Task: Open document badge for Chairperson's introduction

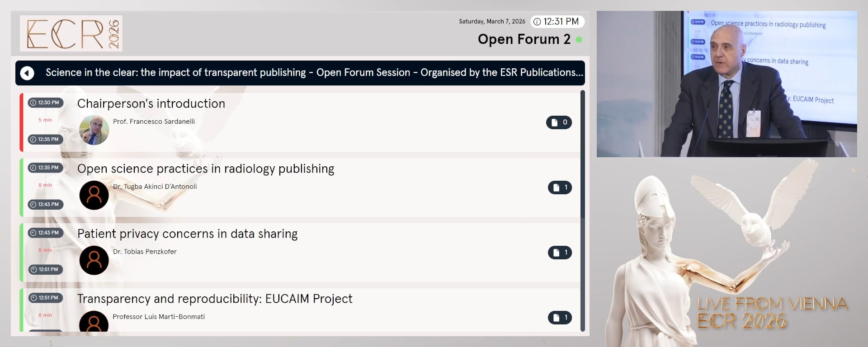Action: coord(559,122)
